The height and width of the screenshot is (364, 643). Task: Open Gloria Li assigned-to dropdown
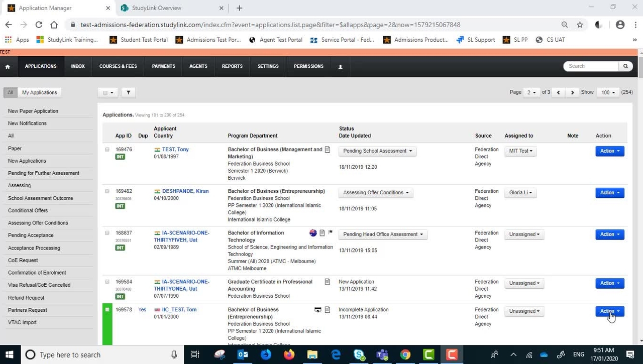520,192
